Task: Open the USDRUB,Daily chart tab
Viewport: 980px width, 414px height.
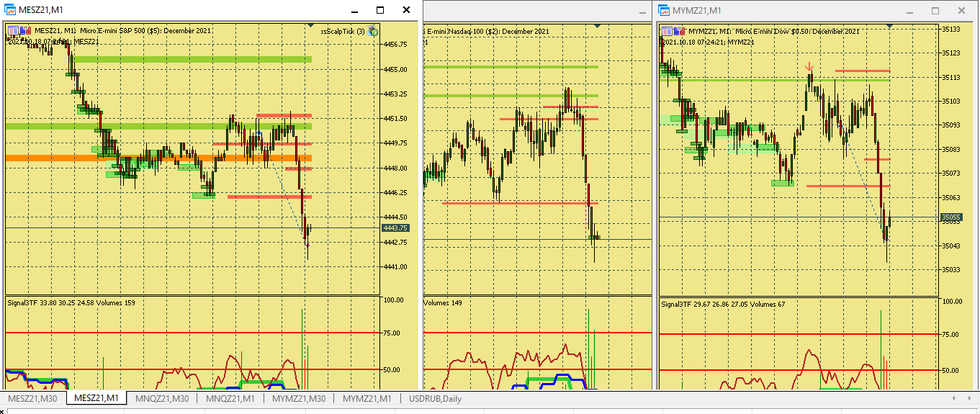Action: pyautogui.click(x=436, y=398)
